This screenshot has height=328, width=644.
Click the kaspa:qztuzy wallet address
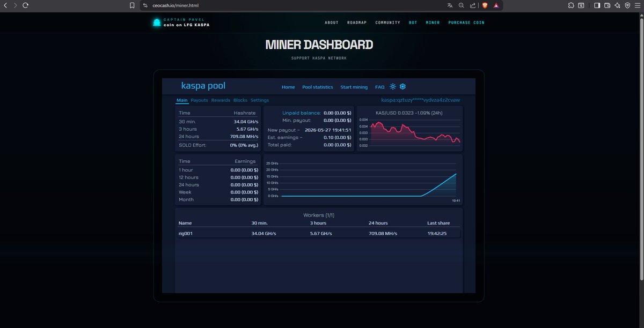(x=420, y=100)
